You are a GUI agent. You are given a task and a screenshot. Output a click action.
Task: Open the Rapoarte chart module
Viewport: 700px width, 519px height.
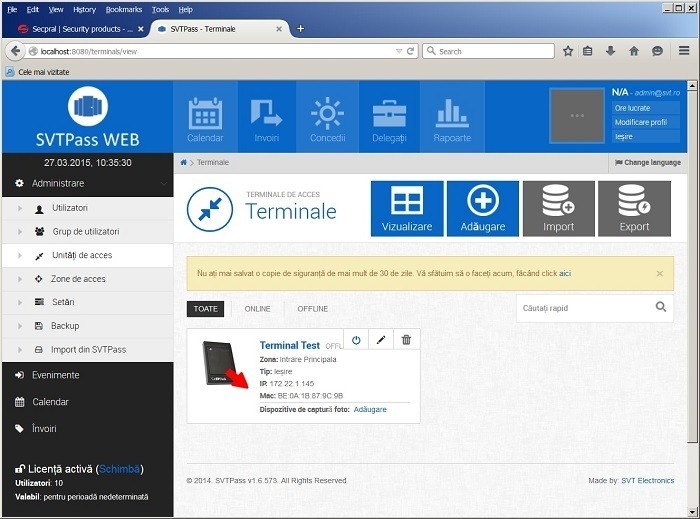tap(452, 117)
